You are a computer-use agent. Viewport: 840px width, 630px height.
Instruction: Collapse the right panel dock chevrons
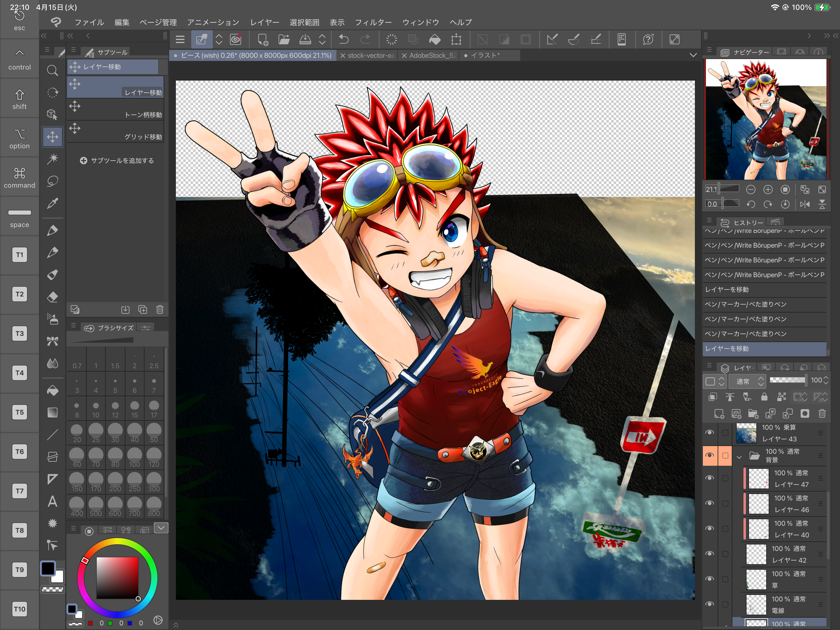[x=826, y=35]
